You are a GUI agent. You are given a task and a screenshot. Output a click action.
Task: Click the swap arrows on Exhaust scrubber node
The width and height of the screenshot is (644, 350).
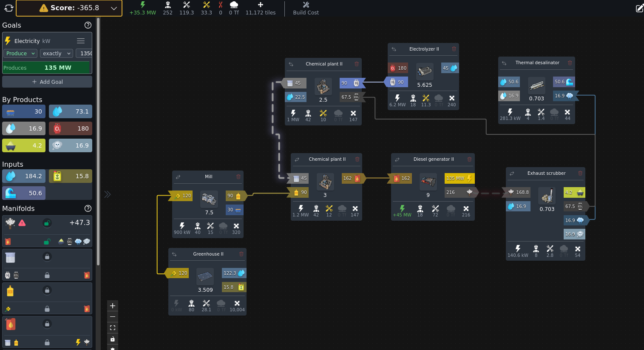(512, 174)
